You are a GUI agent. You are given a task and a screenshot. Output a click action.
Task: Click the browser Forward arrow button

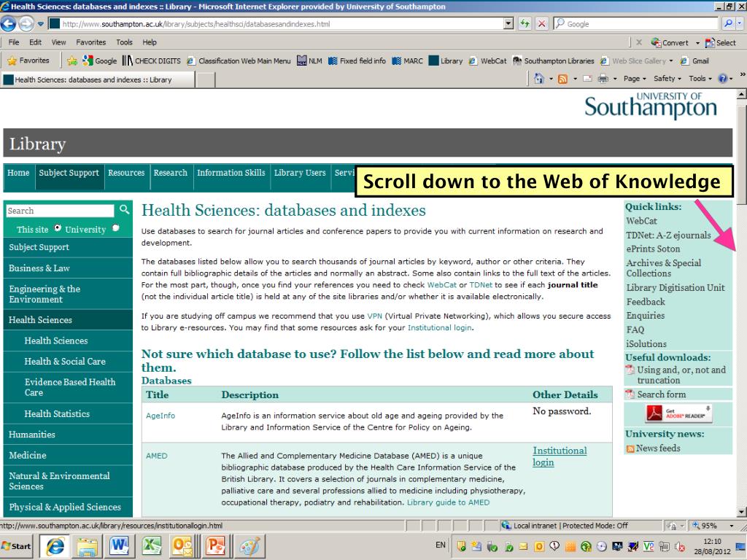coord(26,23)
